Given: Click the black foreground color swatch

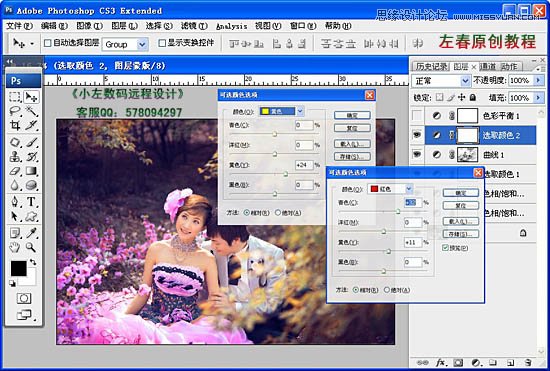Looking at the screenshot, I should pos(18,269).
